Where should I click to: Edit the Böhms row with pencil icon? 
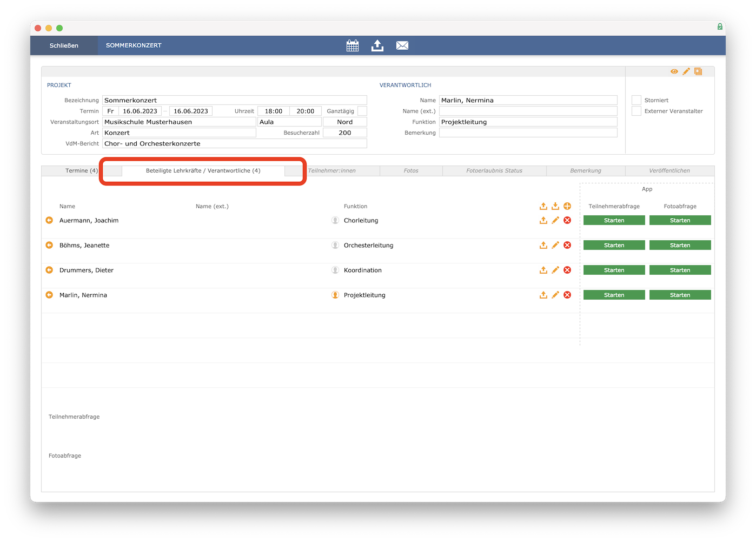click(x=555, y=245)
